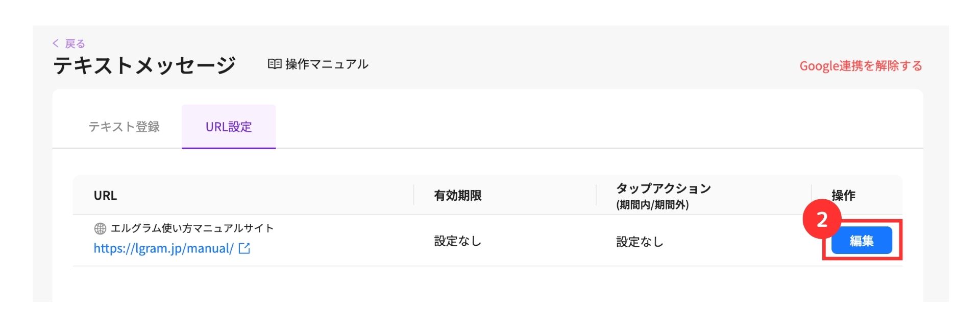This screenshot has width=980, height=327.
Task: Click the book icon beside 操作マニュアル
Action: [275, 64]
